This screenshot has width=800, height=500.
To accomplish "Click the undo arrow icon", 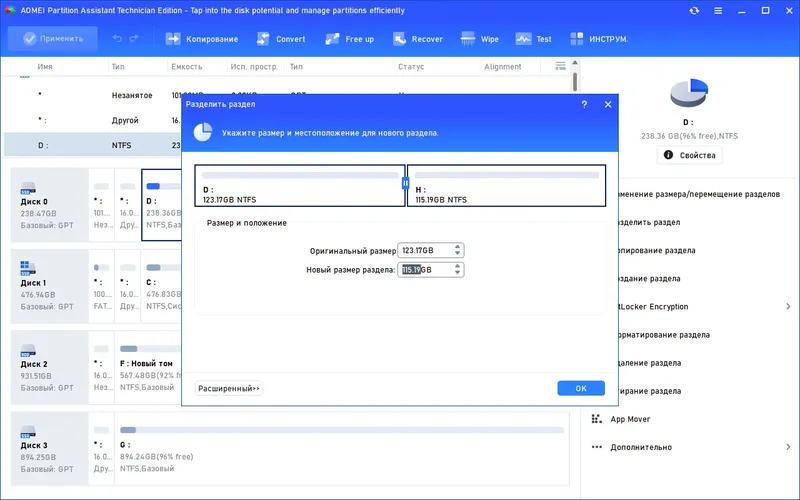I will tap(117, 39).
